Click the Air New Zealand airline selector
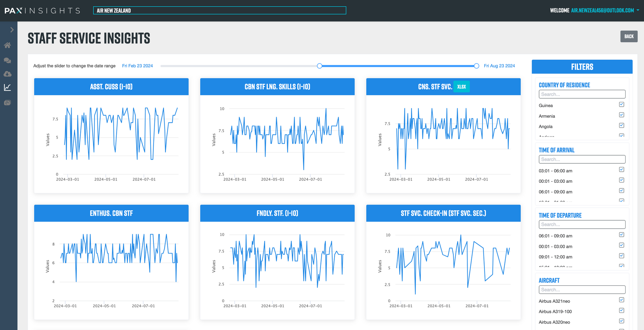 pos(219,11)
